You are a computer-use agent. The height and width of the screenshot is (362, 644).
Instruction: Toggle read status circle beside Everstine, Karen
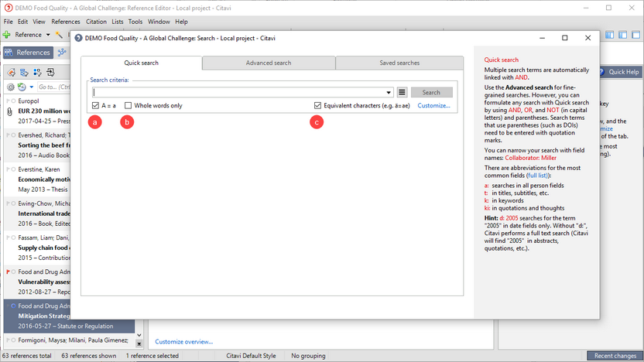(x=14, y=169)
